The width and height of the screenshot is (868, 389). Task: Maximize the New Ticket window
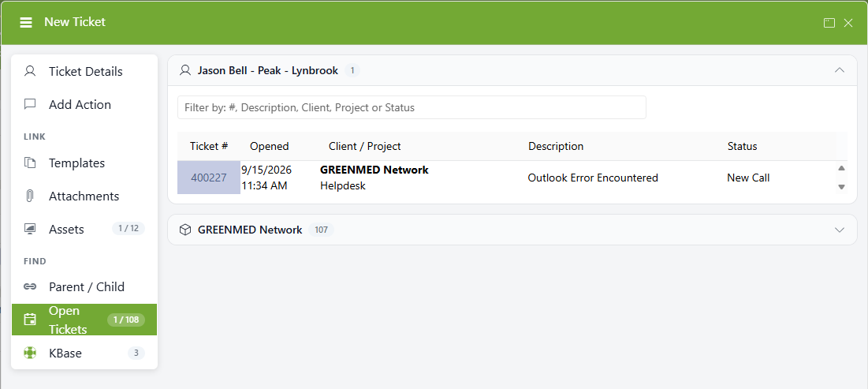tap(829, 23)
